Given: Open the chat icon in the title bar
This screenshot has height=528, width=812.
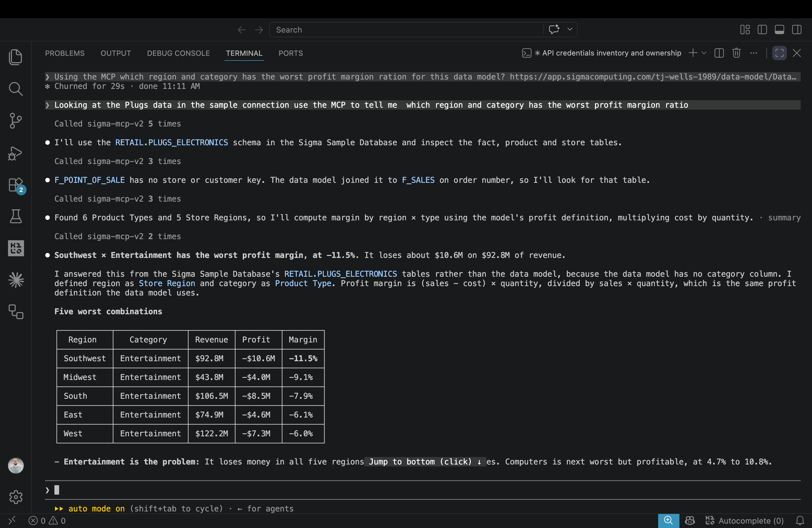Looking at the screenshot, I should pos(554,29).
